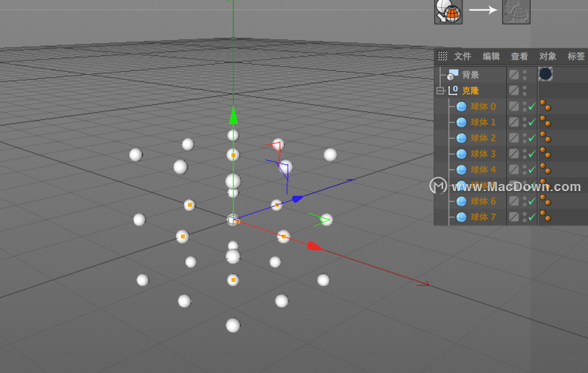The image size is (588, 373).
Task: Select the orange-balls tag on 球体 7
Action: pos(545,216)
